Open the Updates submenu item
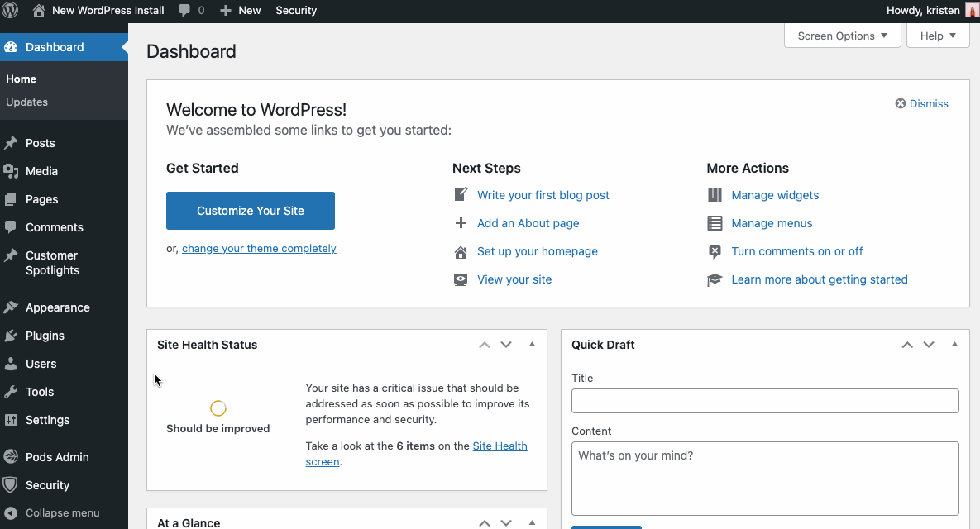 (27, 102)
